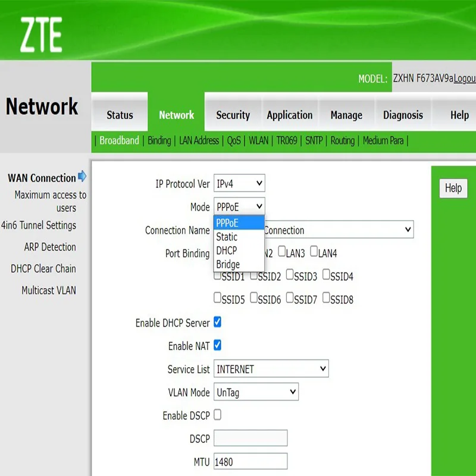
Task: Go to the Diagnosis tab
Action: click(403, 114)
